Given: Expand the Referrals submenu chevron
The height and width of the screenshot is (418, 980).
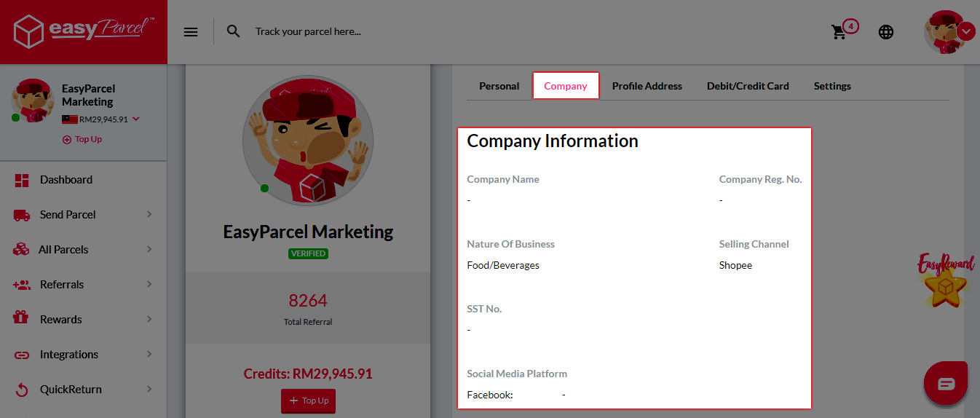Looking at the screenshot, I should click(149, 284).
